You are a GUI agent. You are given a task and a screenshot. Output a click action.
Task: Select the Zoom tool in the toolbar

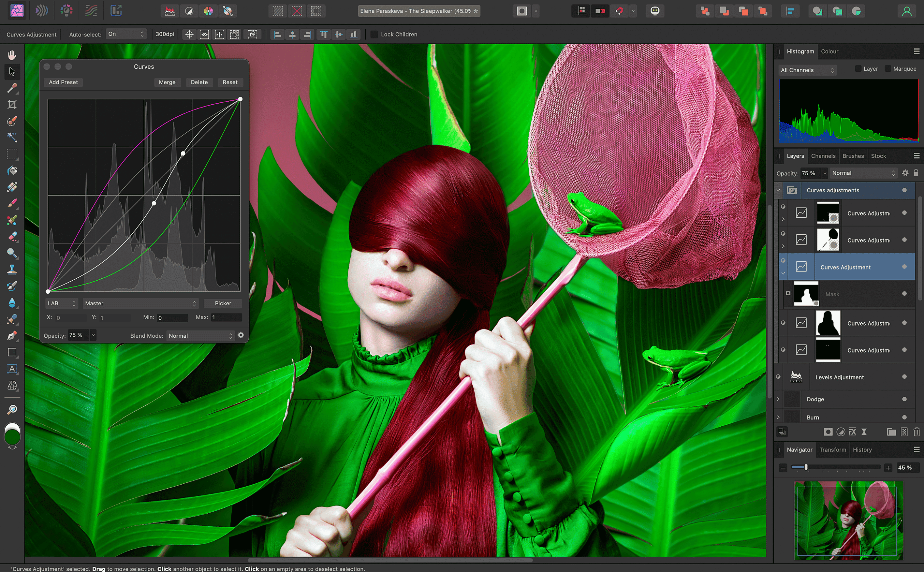12,409
